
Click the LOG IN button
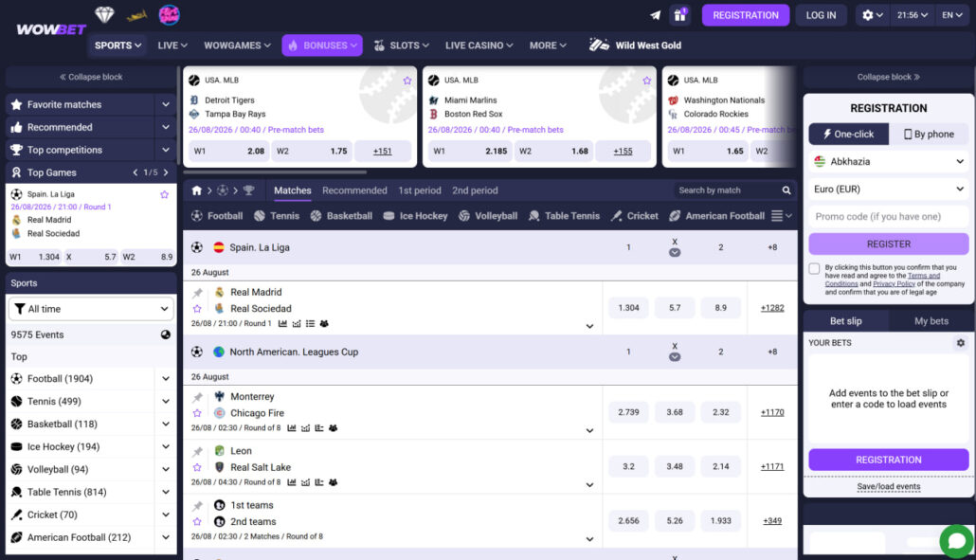(821, 15)
